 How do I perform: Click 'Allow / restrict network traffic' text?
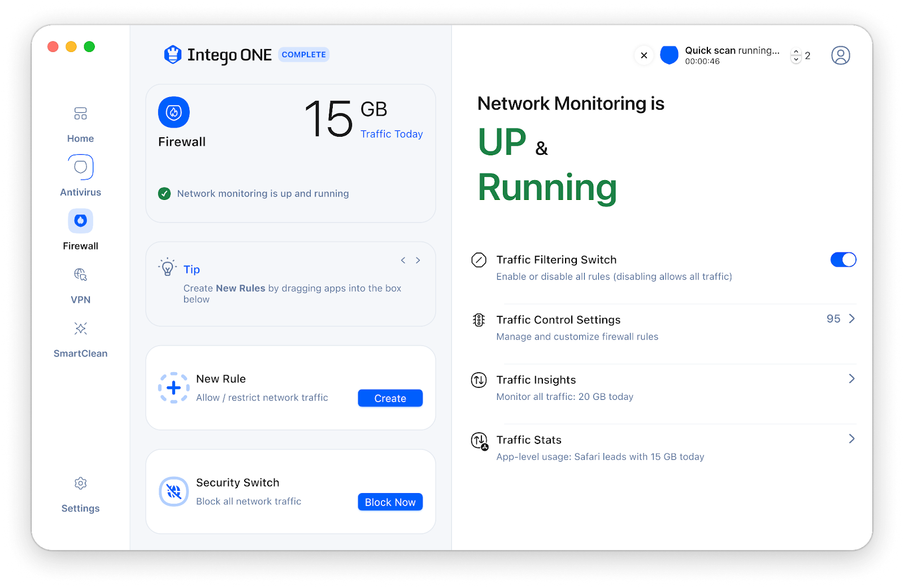pos(262,398)
